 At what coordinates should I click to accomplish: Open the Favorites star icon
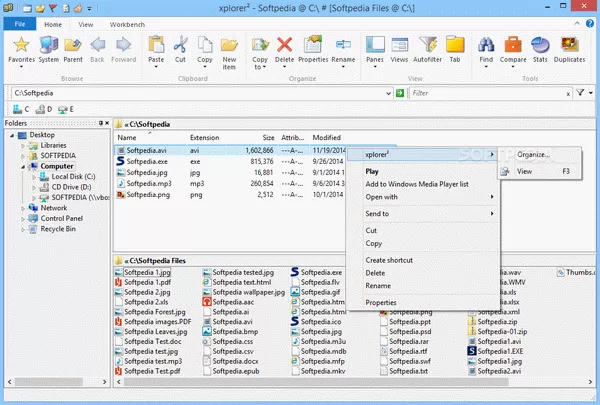tap(20, 47)
